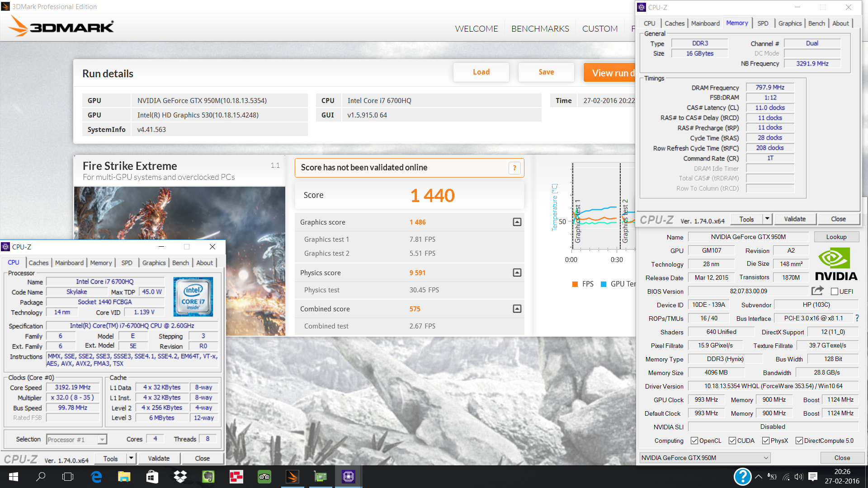Screen dimensions: 868x488
Task: Toggle CUDA computing checkbox
Action: point(732,441)
